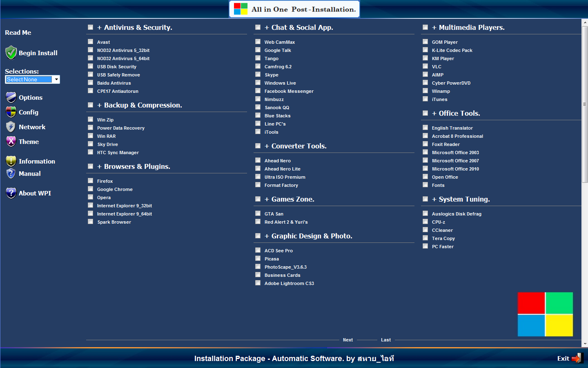Open the Information menu entry
This screenshot has height=368, width=588.
pos(37,161)
